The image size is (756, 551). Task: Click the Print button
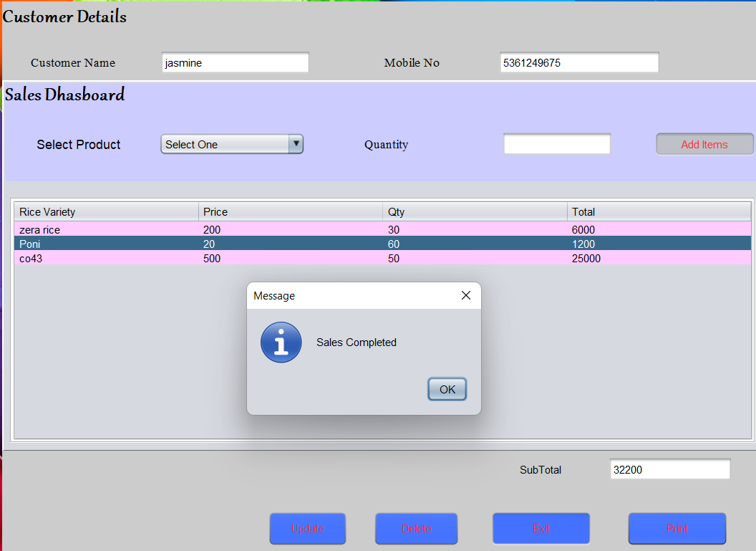(677, 528)
